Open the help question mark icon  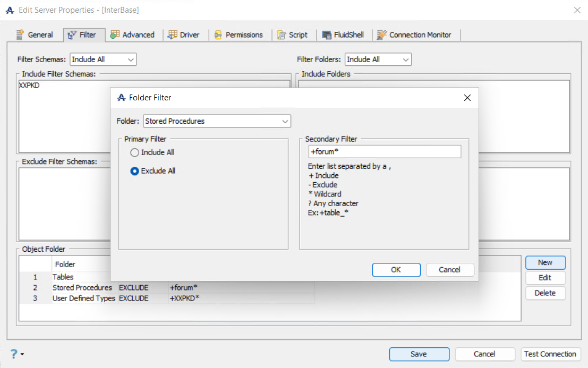click(14, 354)
